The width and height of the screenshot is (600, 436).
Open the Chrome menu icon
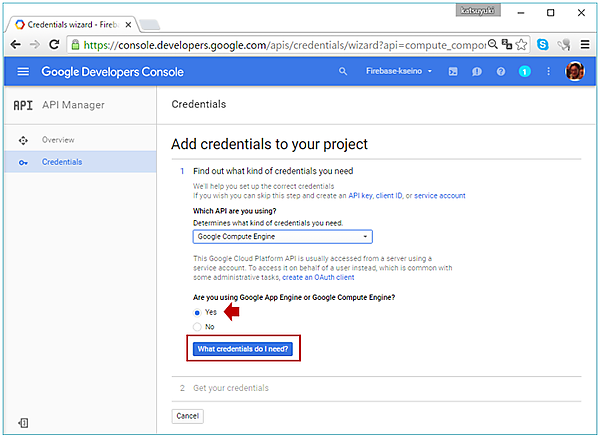coord(585,45)
